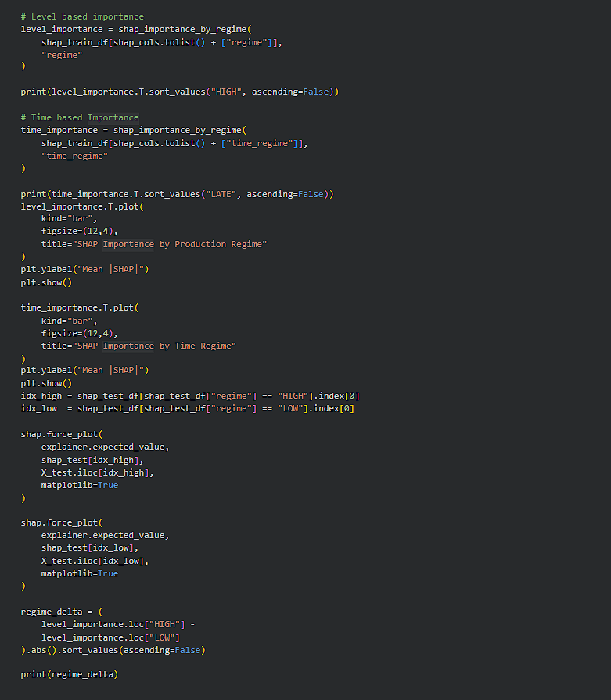
Task: Click 'level_importance.loc["LOW"]' line
Action: 110,638
